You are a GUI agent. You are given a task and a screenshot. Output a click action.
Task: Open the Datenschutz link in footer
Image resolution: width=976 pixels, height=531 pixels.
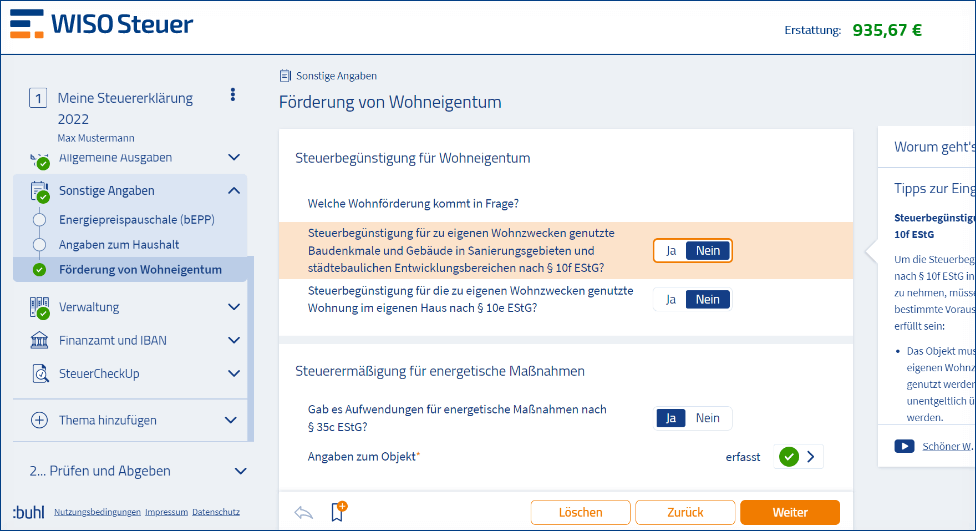216,511
